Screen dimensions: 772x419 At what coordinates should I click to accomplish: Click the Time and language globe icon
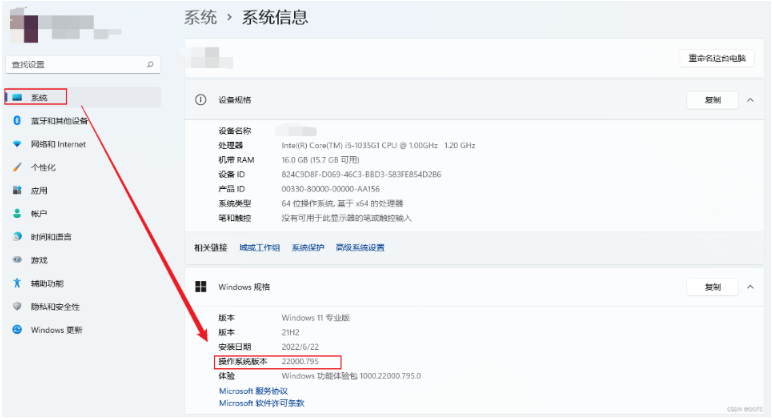pos(17,236)
